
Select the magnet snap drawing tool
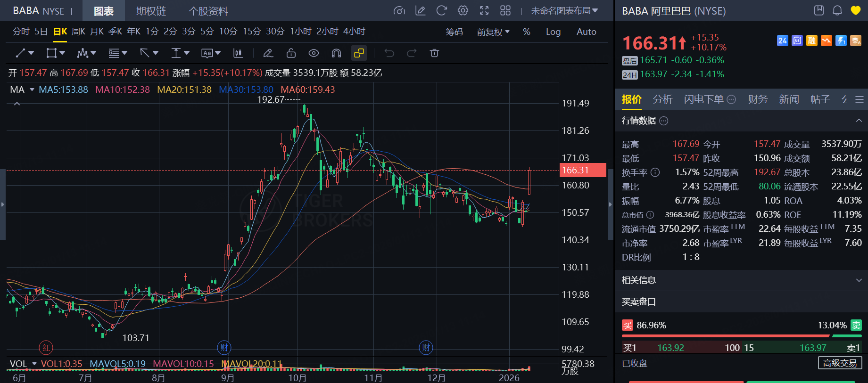336,53
